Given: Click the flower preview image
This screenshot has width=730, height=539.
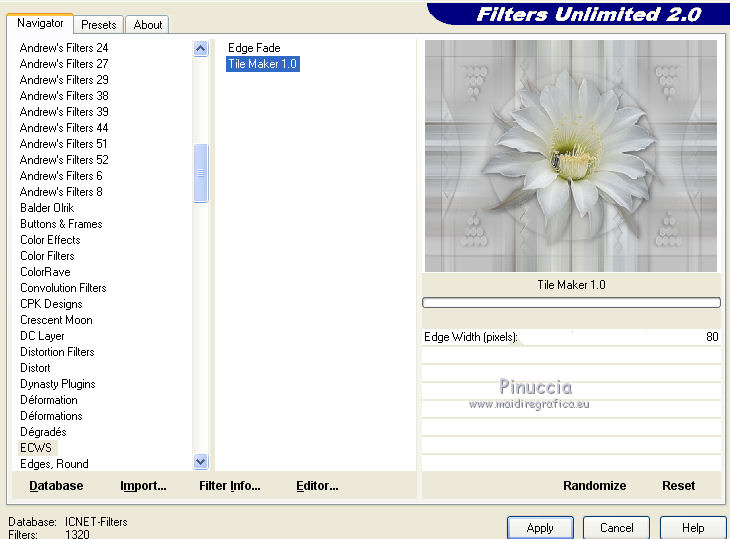Looking at the screenshot, I should pyautogui.click(x=571, y=156).
